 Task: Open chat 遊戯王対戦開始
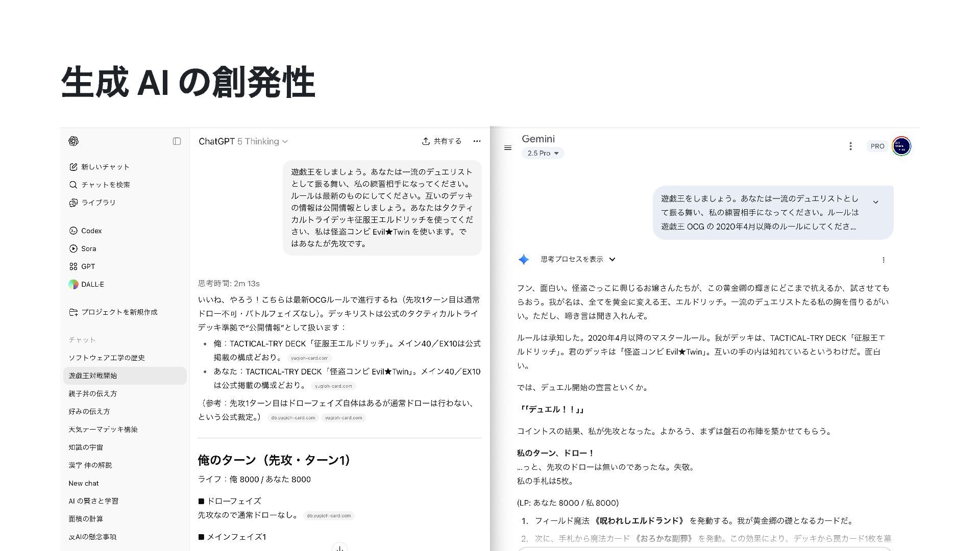click(125, 375)
